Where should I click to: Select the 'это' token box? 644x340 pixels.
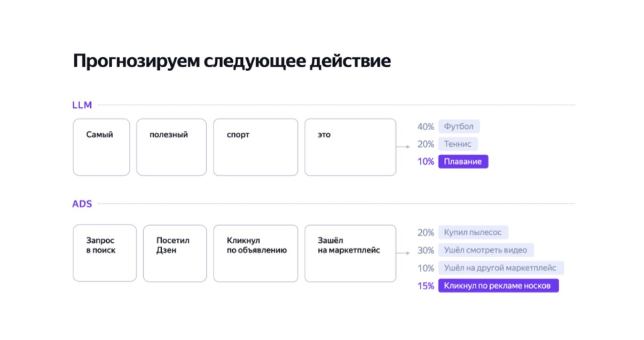[350, 147]
